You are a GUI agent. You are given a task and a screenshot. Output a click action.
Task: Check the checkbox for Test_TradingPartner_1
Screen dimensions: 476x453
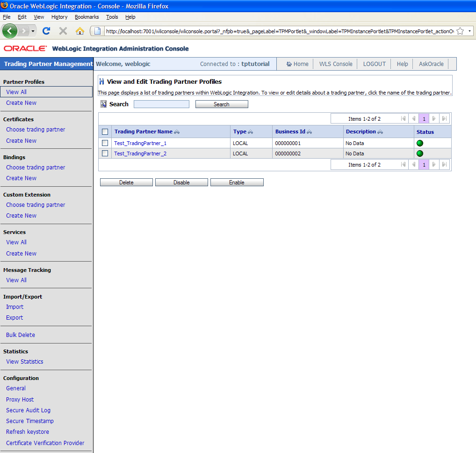(106, 143)
